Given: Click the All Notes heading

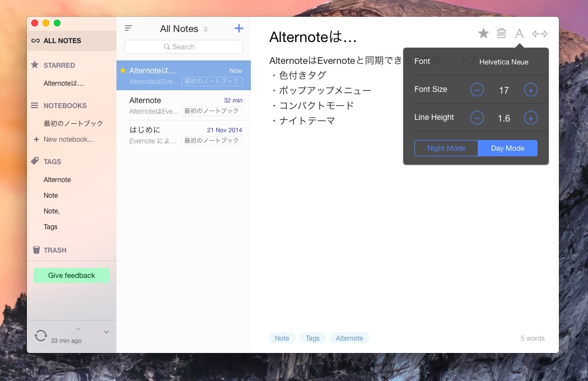Looking at the screenshot, I should tap(179, 29).
